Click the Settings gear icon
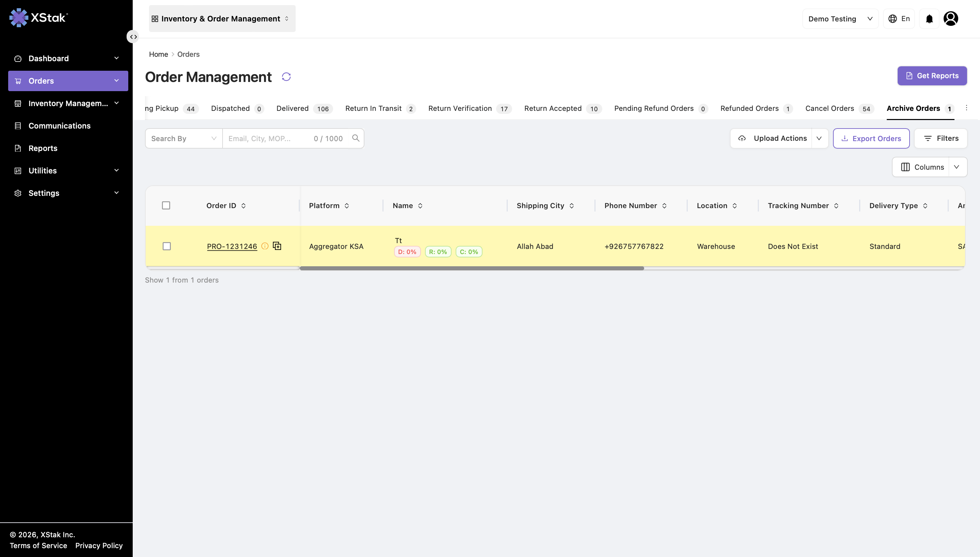 [18, 193]
